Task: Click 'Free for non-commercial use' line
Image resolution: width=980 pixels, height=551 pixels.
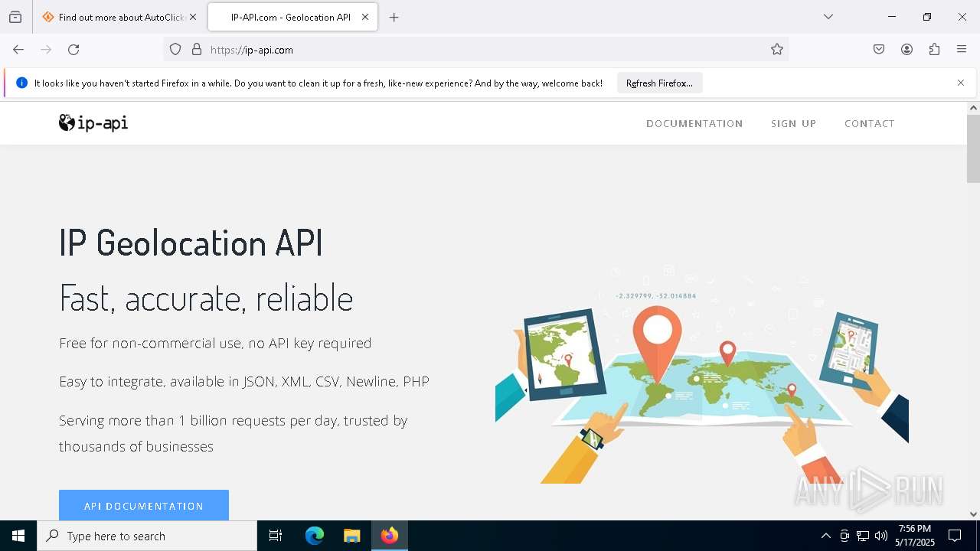Action: click(x=215, y=343)
